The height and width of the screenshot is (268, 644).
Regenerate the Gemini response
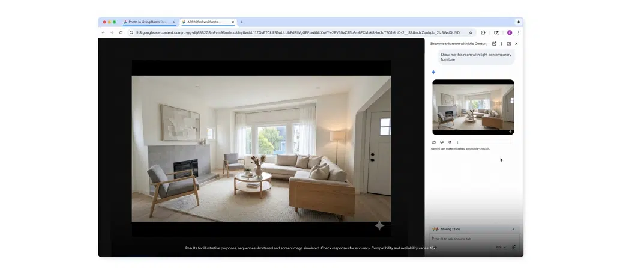coord(450,142)
